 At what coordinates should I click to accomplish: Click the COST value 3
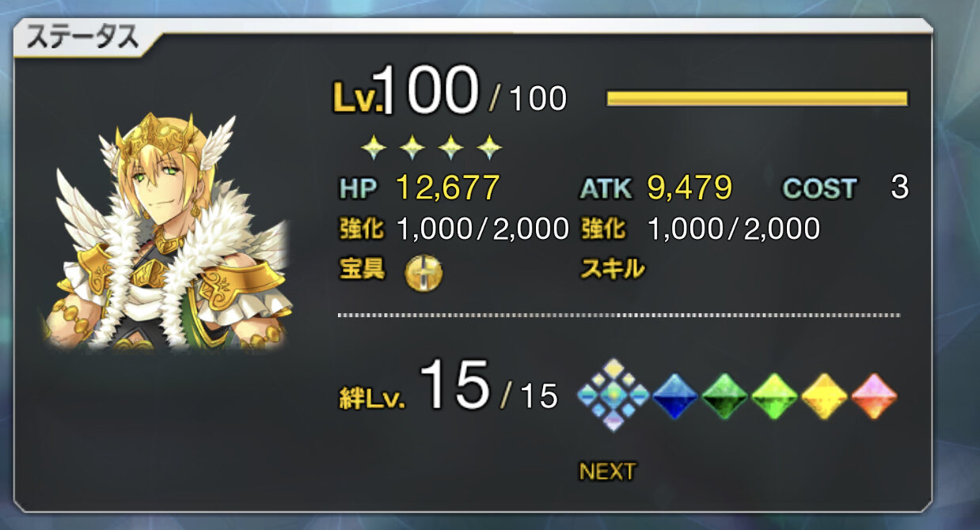click(899, 187)
